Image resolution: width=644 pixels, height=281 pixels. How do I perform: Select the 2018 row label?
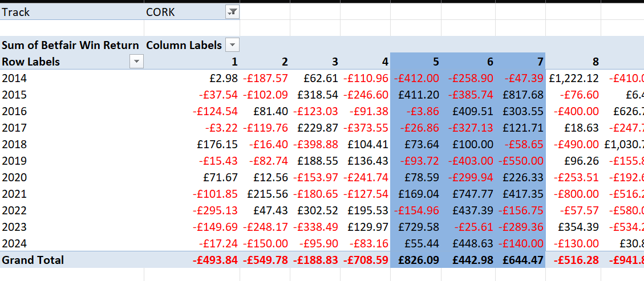click(x=72, y=144)
